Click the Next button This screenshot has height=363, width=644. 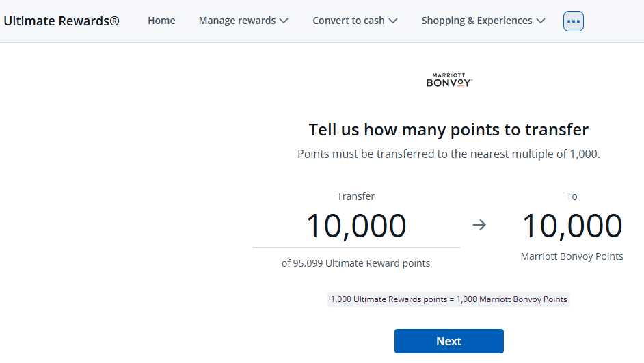pyautogui.click(x=449, y=341)
